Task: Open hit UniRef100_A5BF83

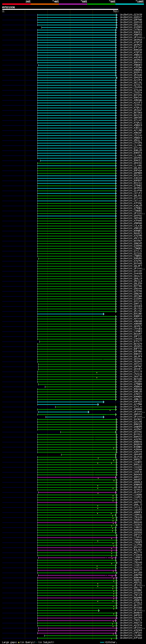Action: coord(131,35)
